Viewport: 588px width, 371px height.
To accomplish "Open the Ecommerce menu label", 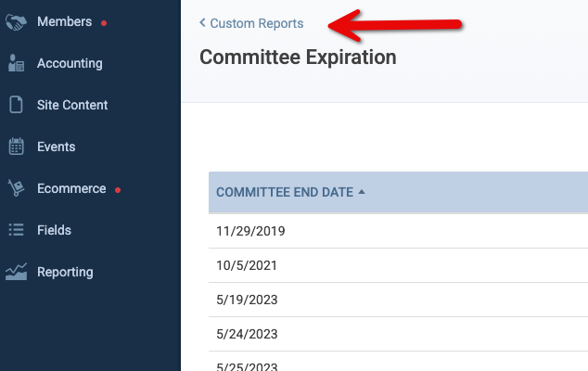I will point(71,188).
